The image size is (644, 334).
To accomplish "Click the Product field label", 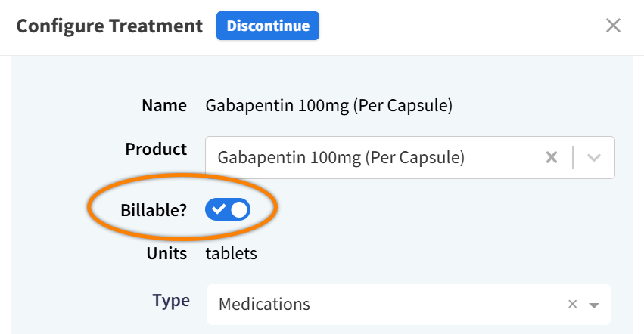I will coord(156,149).
